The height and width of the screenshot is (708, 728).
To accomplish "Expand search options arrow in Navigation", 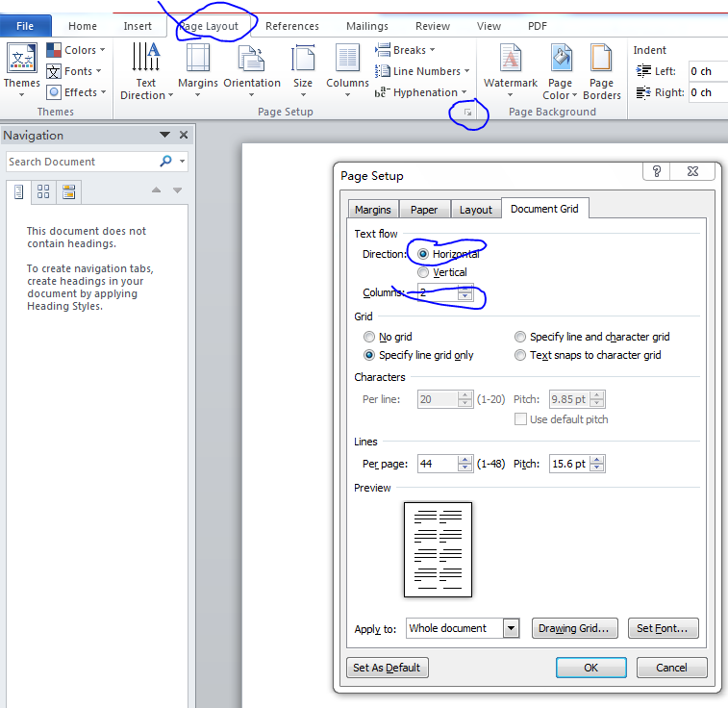I will pyautogui.click(x=182, y=161).
